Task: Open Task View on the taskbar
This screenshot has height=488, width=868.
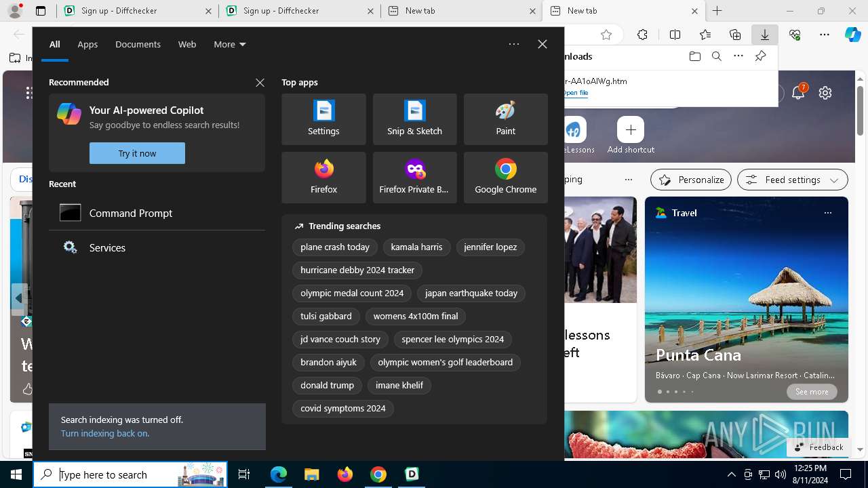Action: [244, 474]
